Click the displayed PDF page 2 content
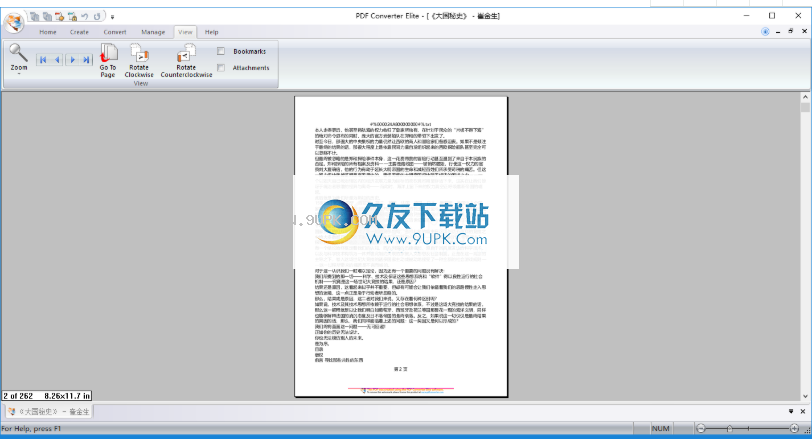Screen dimensions: 812x445 coord(401,247)
